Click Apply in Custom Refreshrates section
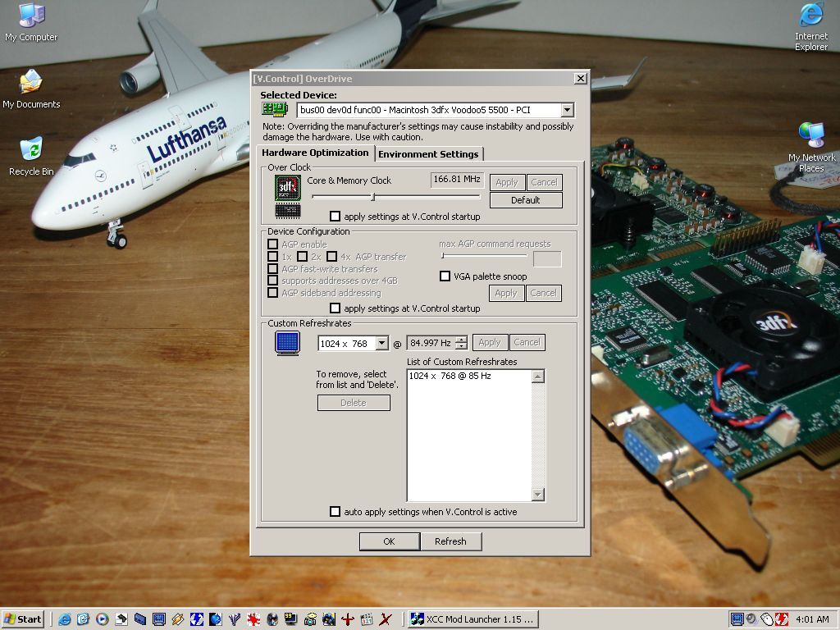 coord(490,342)
